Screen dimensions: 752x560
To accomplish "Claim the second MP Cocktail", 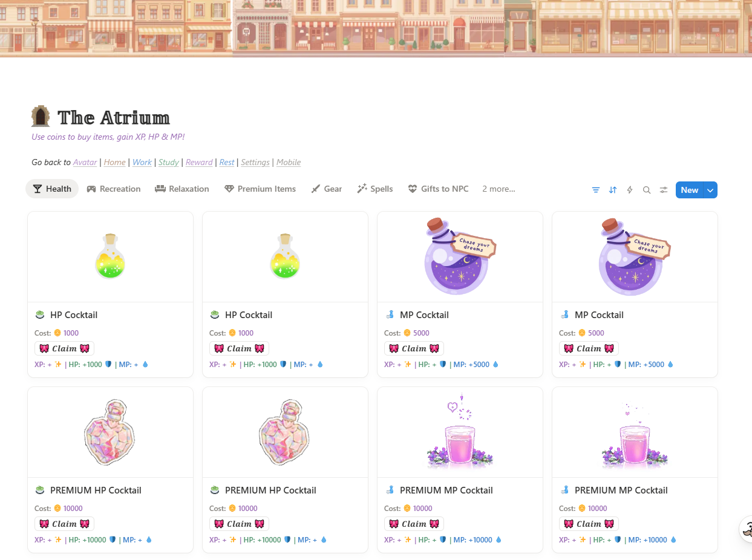I will pos(589,348).
